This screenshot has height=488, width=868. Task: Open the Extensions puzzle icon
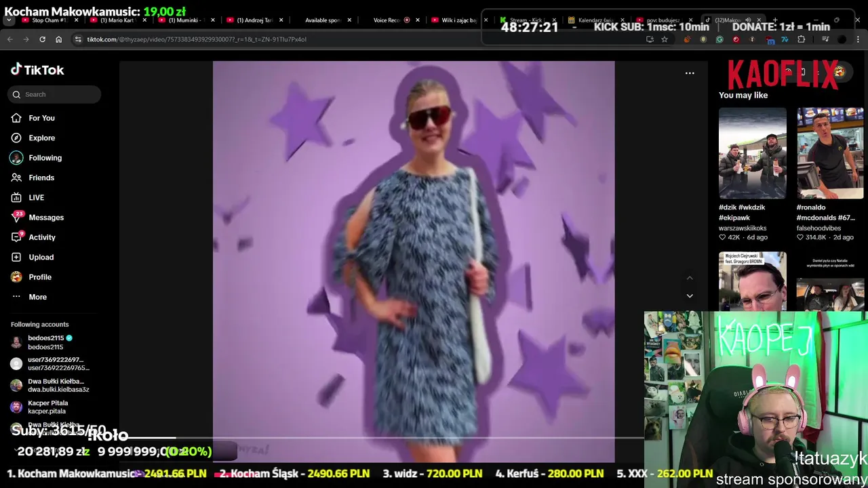coord(801,39)
